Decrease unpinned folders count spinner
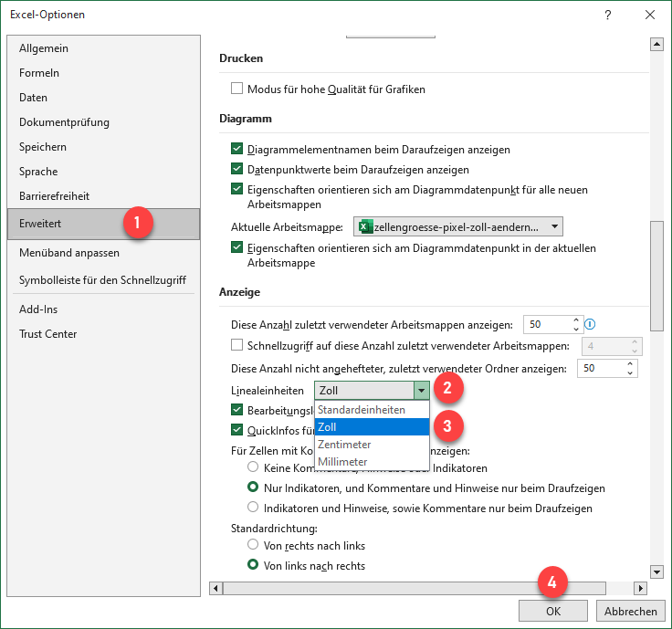Viewport: 672px width, 629px height. coord(630,372)
